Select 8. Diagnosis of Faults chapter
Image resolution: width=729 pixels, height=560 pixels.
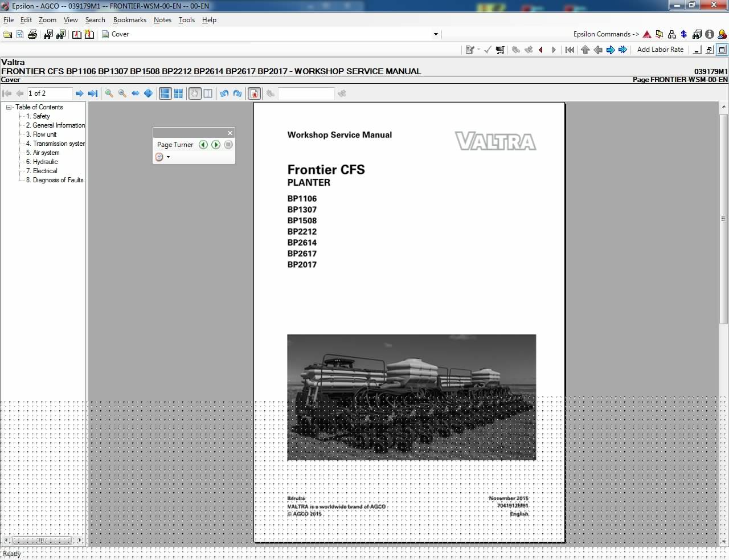coord(55,180)
